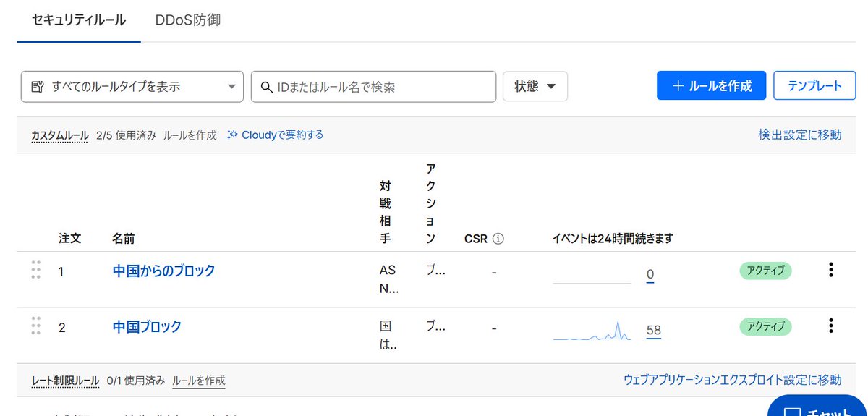Screen dimensions: 868x416
Task: Go to 検出設定に移動 link
Action: pos(800,135)
